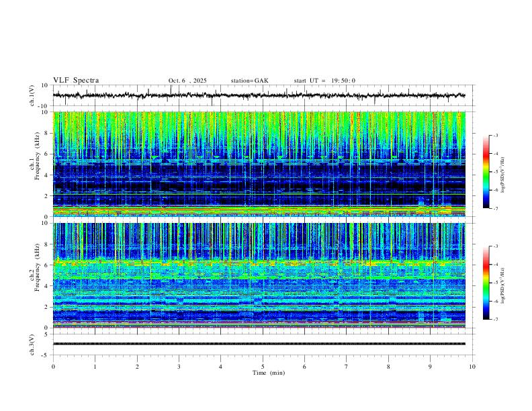532x411 pixels.
Task: Click the "-7" label on ch.2 color bar
Action: (x=496, y=320)
